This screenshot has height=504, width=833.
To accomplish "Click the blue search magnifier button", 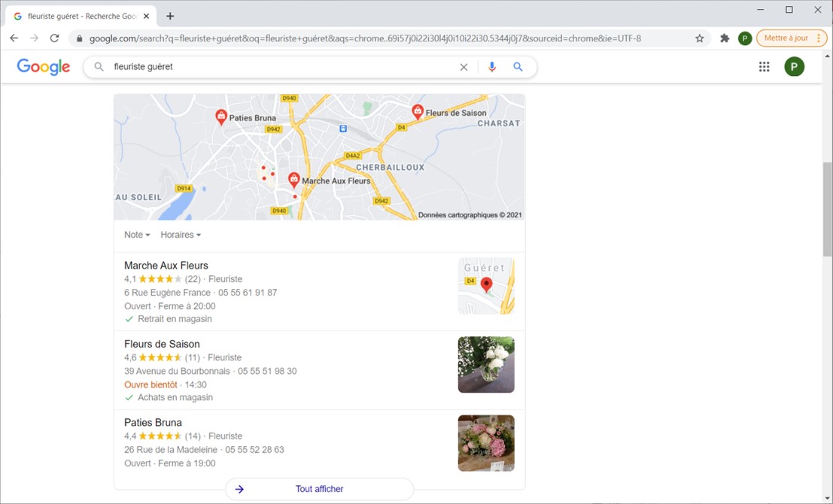I will (518, 67).
